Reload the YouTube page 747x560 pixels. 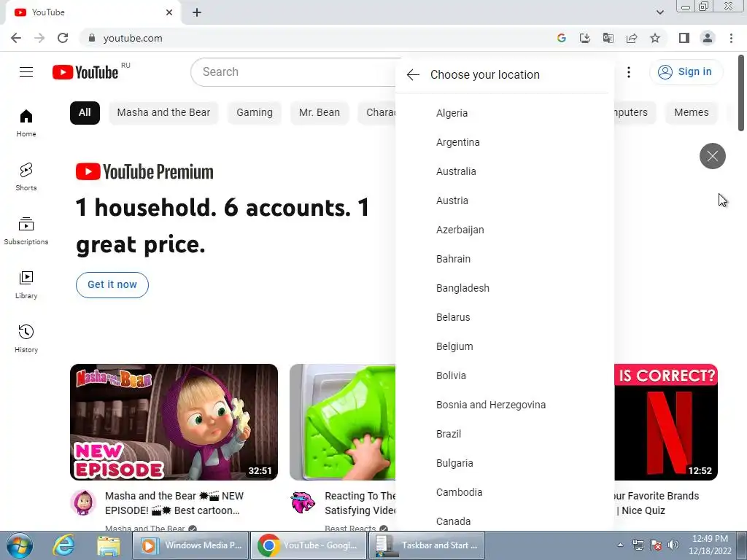[x=63, y=38]
